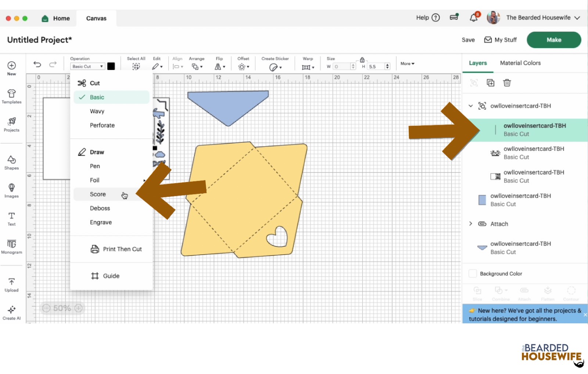Click the Undo arrow

tap(37, 64)
